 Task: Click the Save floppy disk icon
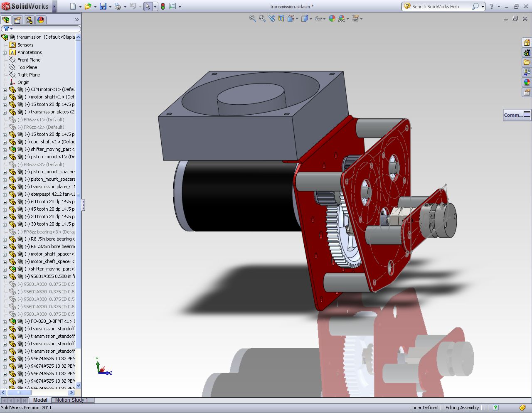point(103,6)
